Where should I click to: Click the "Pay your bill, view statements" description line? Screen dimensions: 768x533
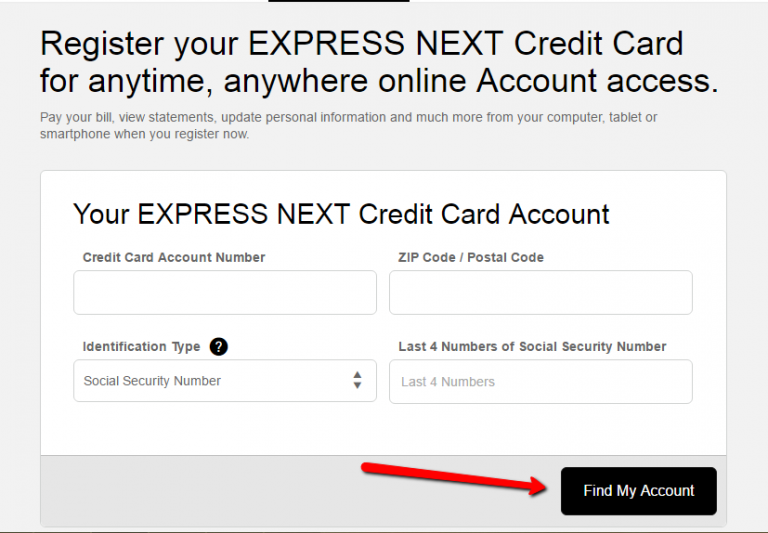click(348, 118)
